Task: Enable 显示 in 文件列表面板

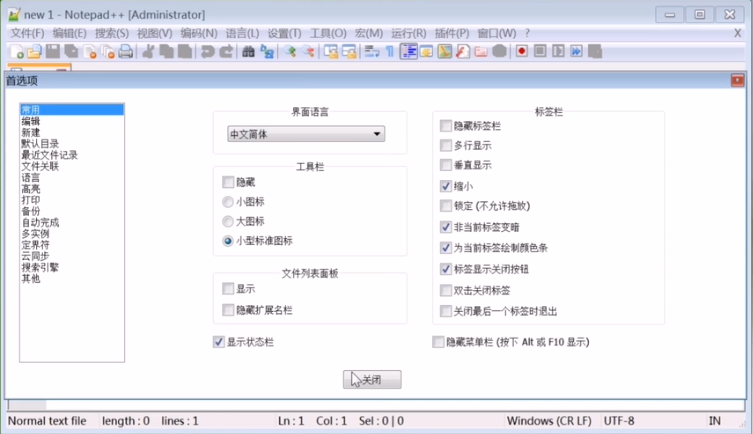Action: [x=228, y=289]
